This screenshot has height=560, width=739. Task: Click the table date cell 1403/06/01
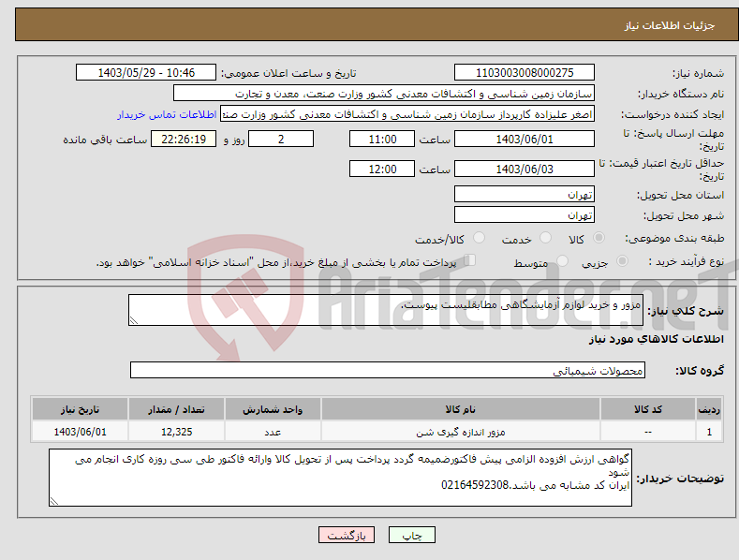pos(81,432)
